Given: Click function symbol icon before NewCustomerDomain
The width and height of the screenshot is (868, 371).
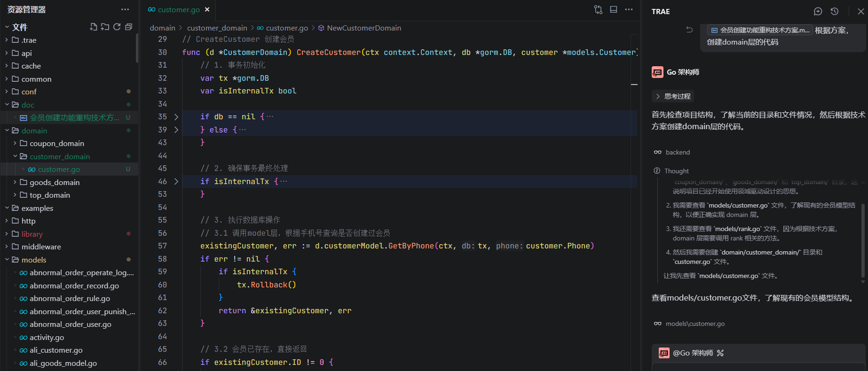Looking at the screenshot, I should [321, 28].
